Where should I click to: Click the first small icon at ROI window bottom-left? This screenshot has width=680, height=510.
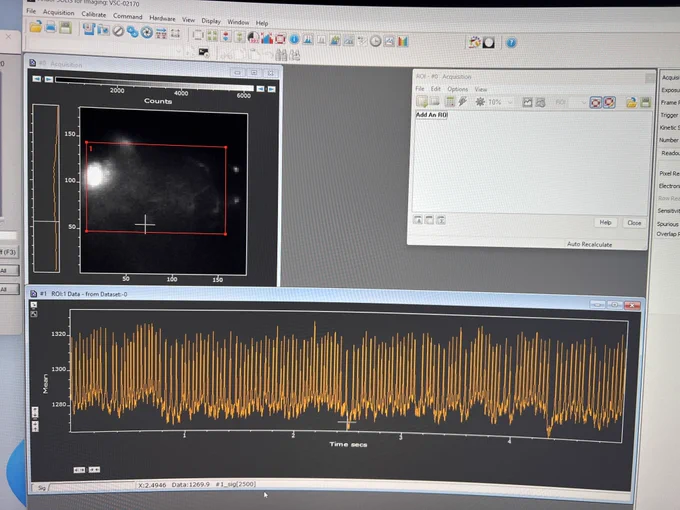pyautogui.click(x=418, y=220)
